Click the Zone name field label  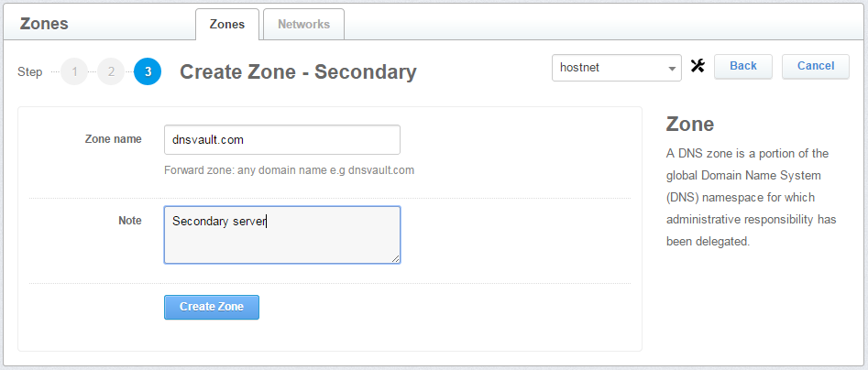point(113,139)
